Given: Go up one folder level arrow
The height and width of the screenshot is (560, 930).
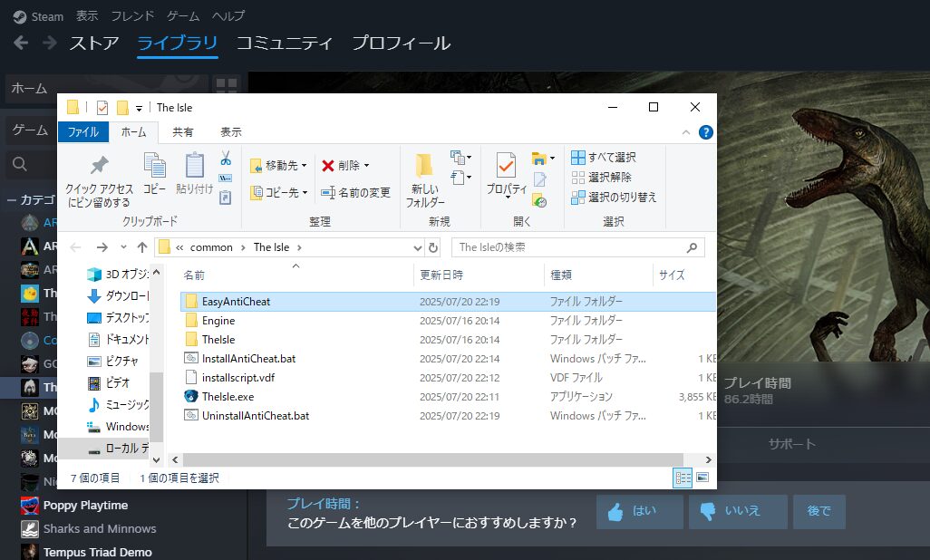Looking at the screenshot, I should point(141,247).
